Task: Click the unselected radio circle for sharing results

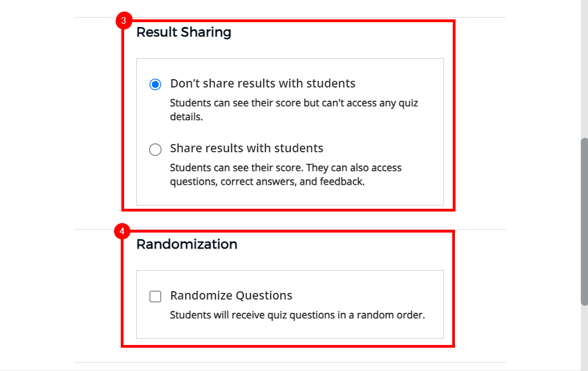Action: click(155, 149)
